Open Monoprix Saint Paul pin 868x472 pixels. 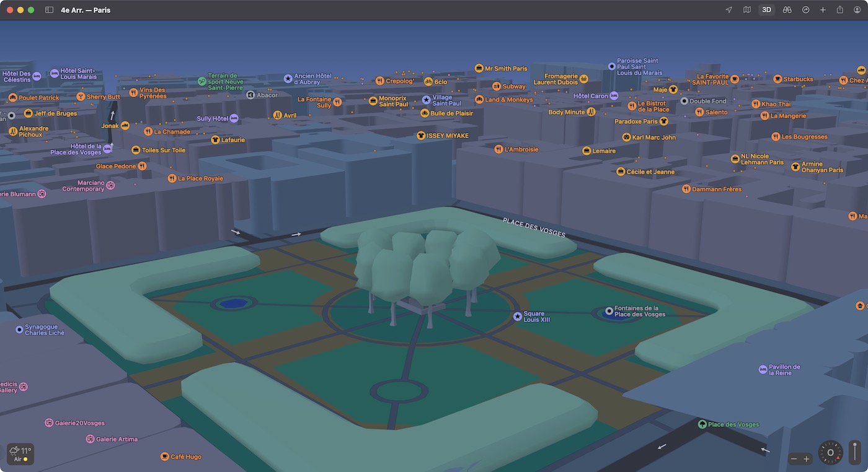pos(373,100)
